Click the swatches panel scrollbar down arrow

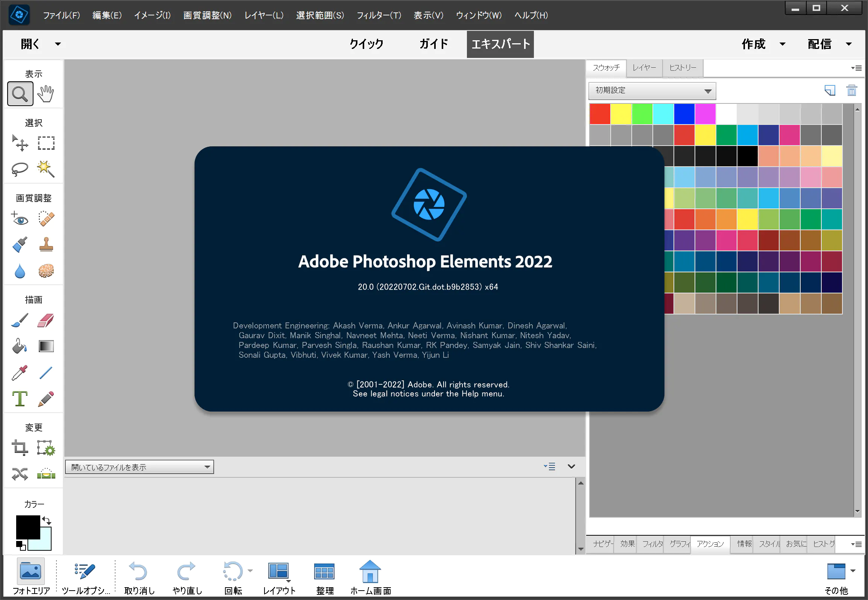tap(857, 512)
